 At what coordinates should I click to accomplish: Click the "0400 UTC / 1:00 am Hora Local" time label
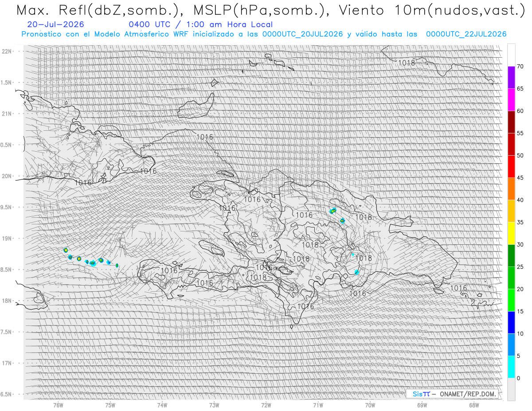coord(200,24)
